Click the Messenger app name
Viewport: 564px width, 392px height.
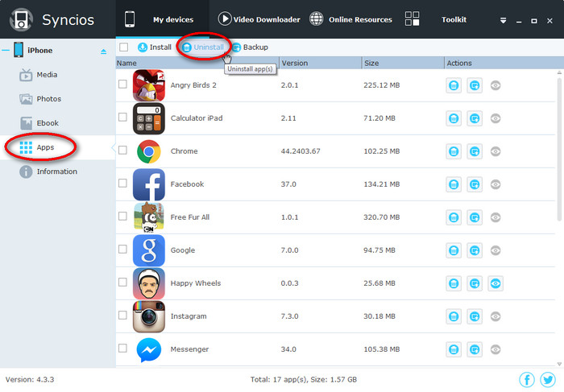[189, 349]
